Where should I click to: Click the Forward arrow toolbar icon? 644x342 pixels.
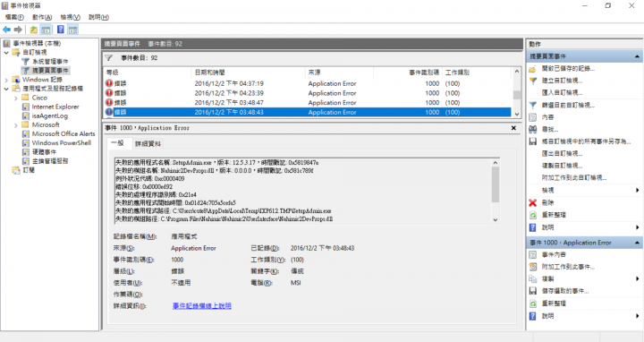(18, 30)
